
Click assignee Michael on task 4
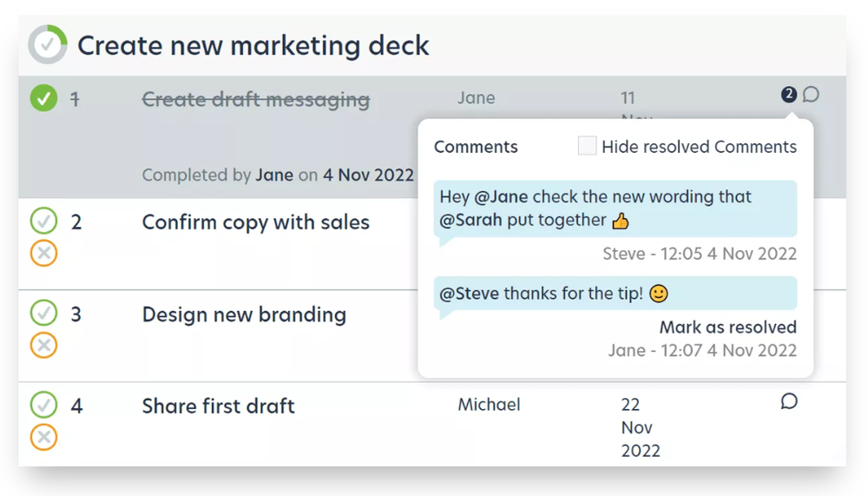489,405
